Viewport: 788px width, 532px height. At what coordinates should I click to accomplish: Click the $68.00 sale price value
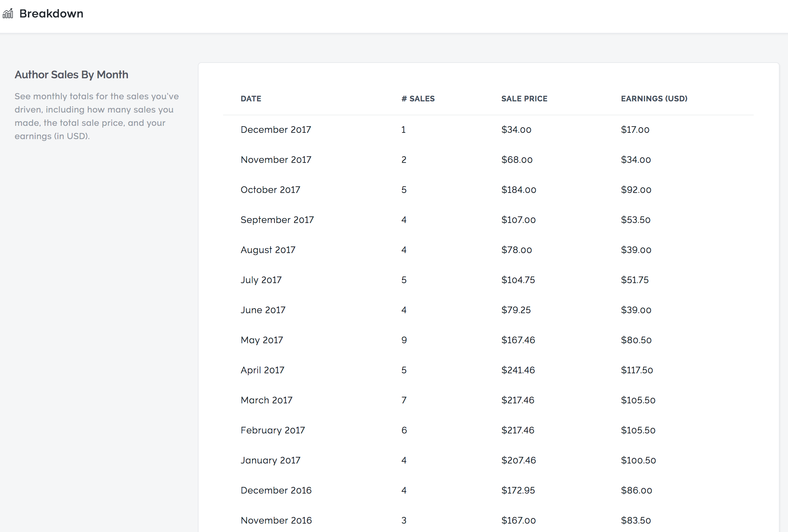tap(517, 160)
